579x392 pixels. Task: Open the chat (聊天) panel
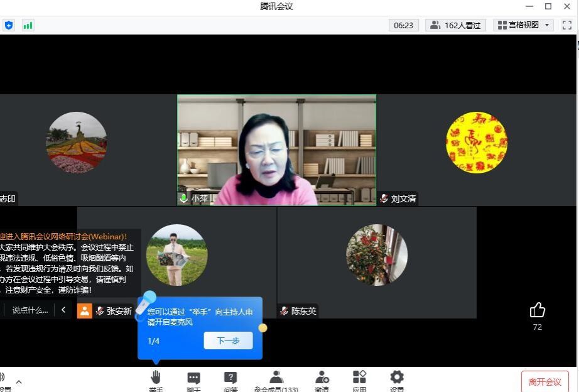(193, 378)
